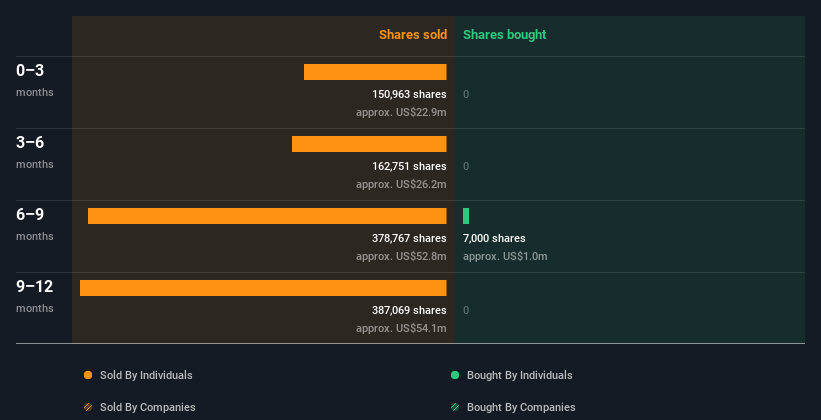Click the 150,963 shares value
Viewport: 821px width, 420px height.
point(409,94)
